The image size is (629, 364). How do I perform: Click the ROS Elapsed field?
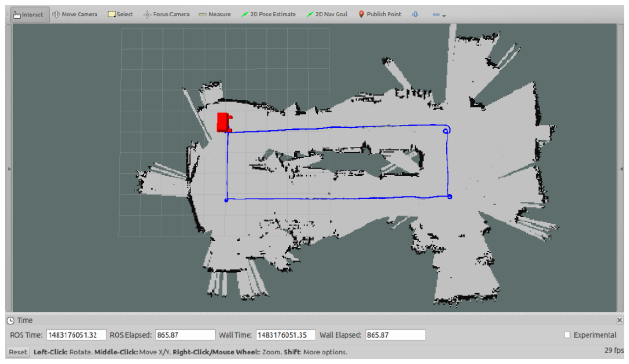point(185,335)
